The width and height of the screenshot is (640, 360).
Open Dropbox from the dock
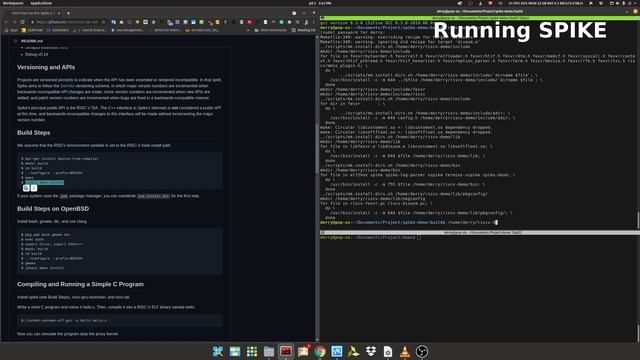(371, 351)
